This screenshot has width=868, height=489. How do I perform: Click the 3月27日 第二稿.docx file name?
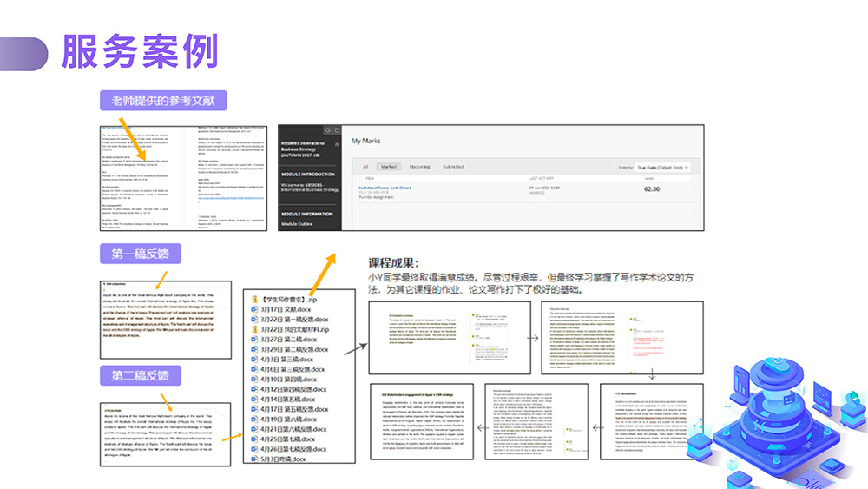(289, 339)
